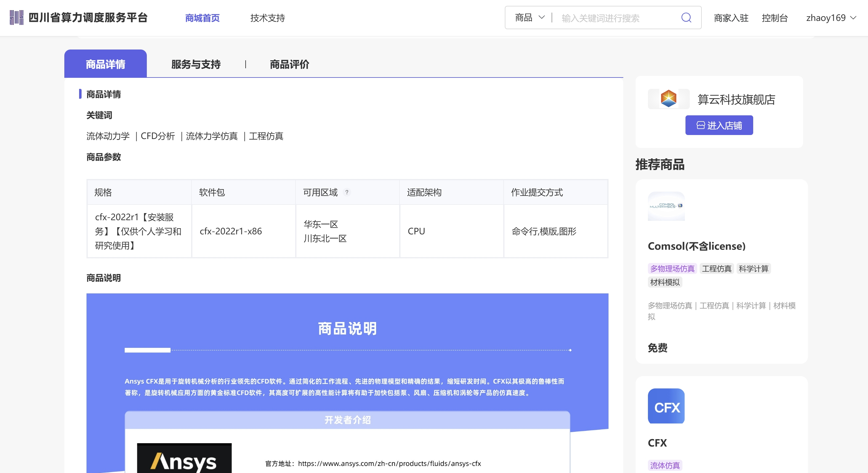Click the 推荐商品 section heading
Screen dimensions: 868x473
click(x=660, y=165)
